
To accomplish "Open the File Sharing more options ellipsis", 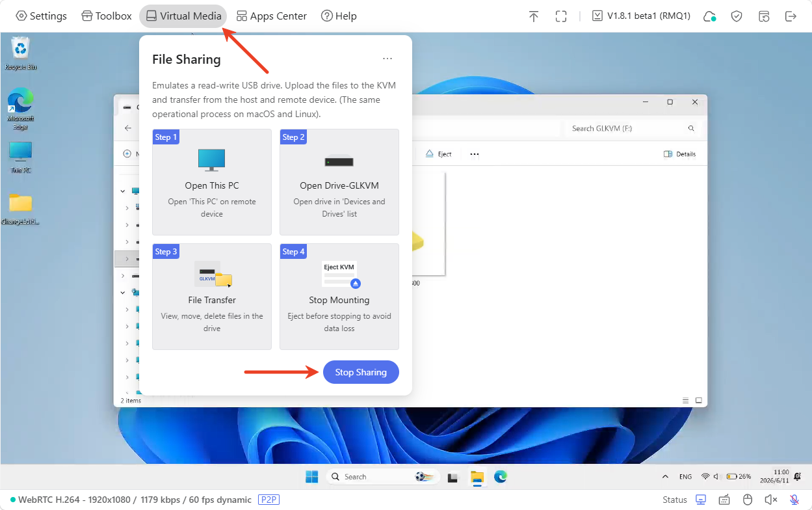I will click(387, 59).
